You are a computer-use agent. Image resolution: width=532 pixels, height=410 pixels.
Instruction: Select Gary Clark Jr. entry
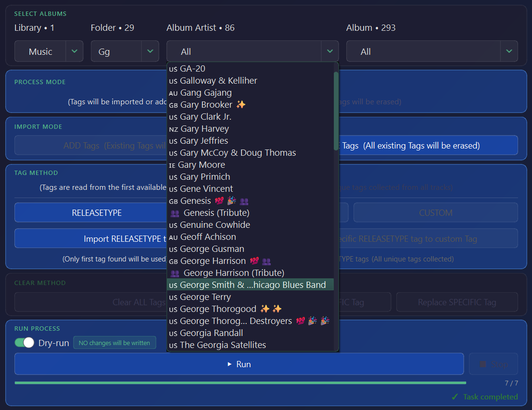tap(251, 117)
